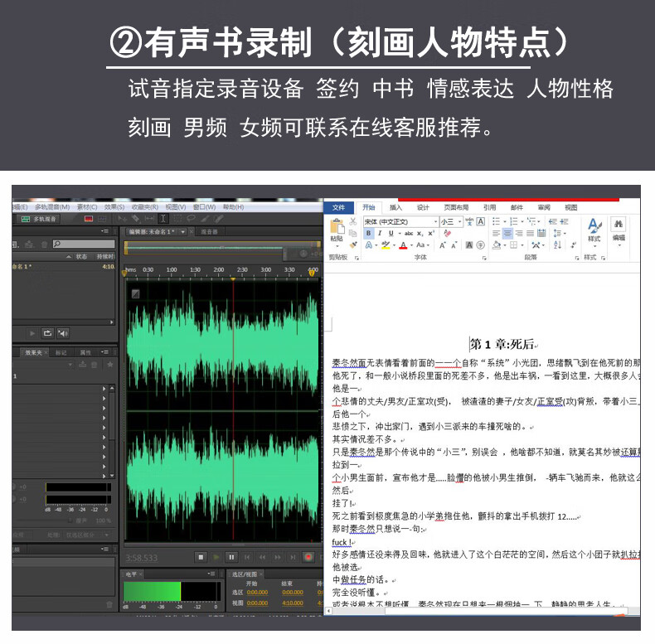Click the Clear Formatting eraser icon in Word
The height and width of the screenshot is (644, 655).
(448, 233)
